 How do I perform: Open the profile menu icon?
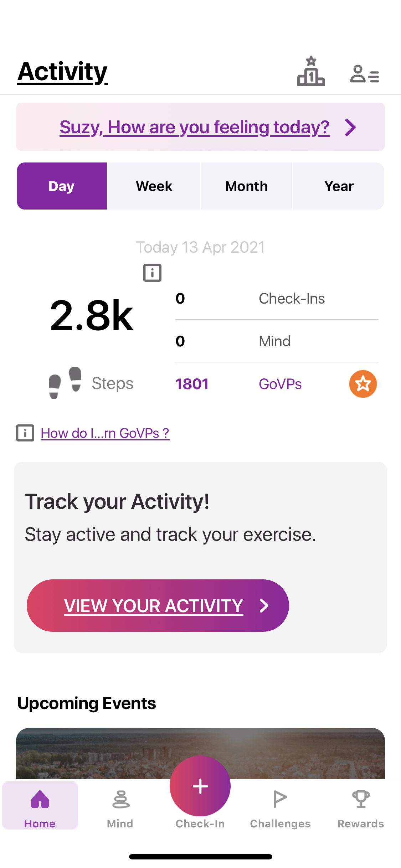pos(364,74)
